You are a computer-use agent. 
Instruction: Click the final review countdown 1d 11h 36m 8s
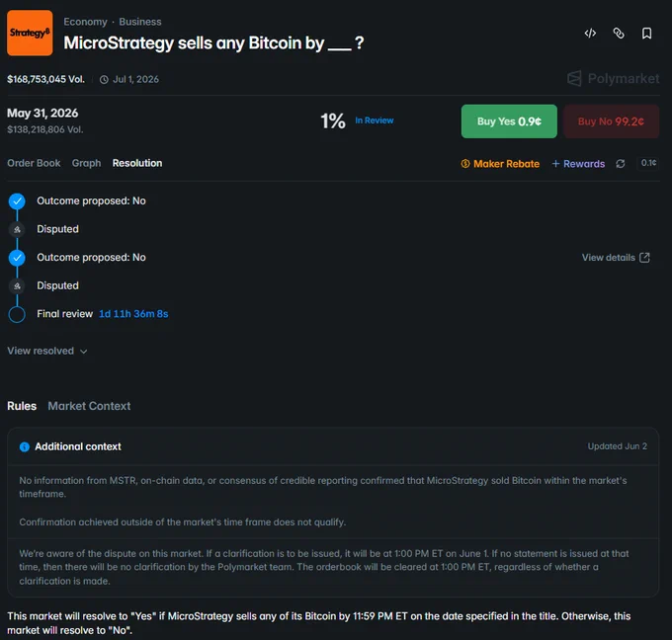(133, 314)
